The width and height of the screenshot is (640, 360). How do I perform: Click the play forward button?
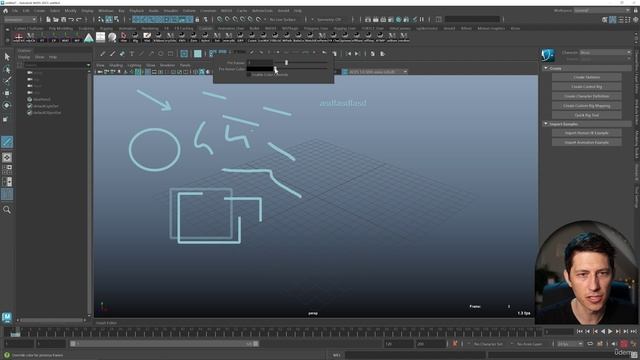(611, 331)
